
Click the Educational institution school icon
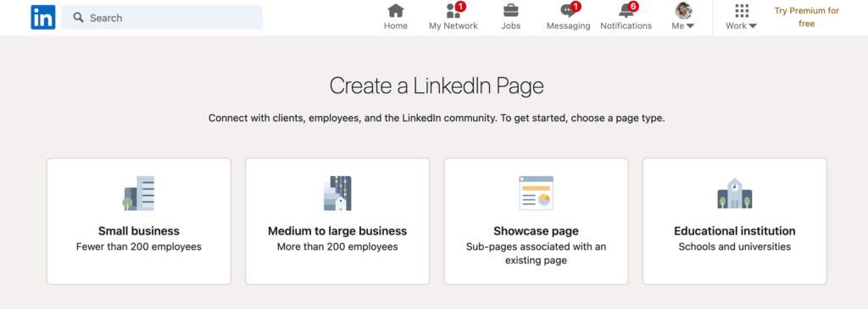(x=735, y=194)
